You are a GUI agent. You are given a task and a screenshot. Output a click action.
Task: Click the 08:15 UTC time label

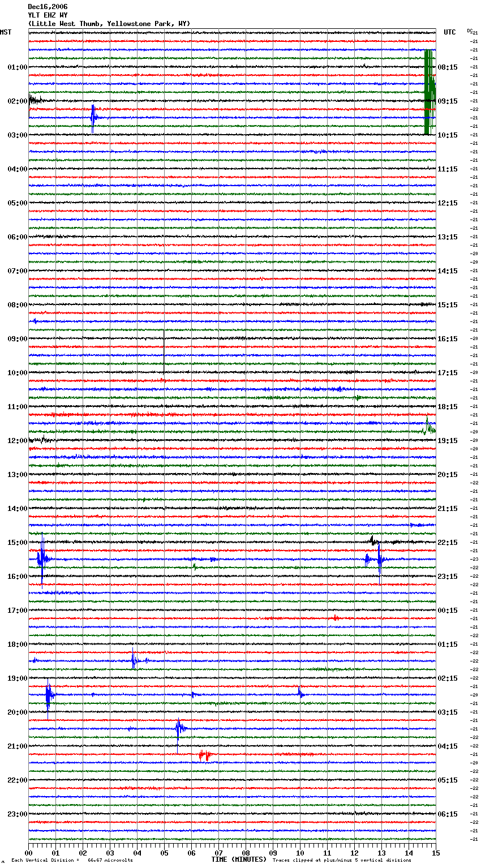point(448,67)
